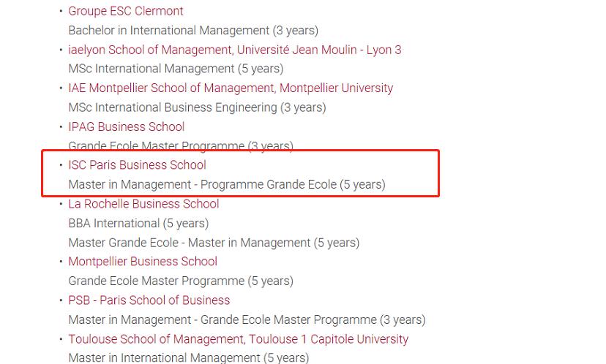Open iaelyon School of Management link
Viewport: 606px width, 364px height.
[235, 50]
